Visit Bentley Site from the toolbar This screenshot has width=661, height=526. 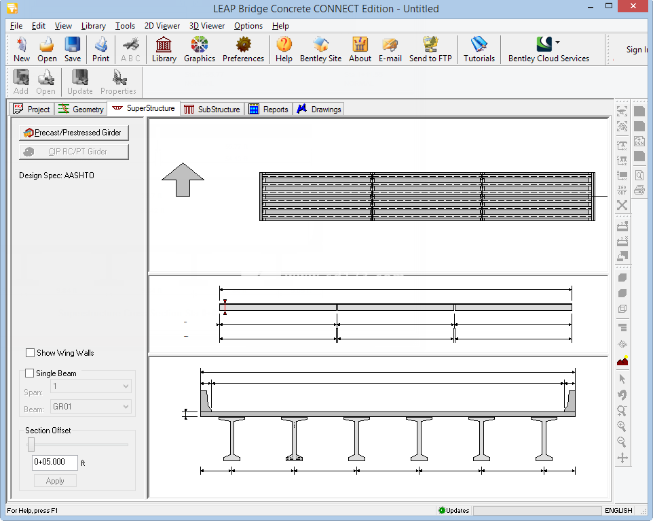tap(321, 49)
